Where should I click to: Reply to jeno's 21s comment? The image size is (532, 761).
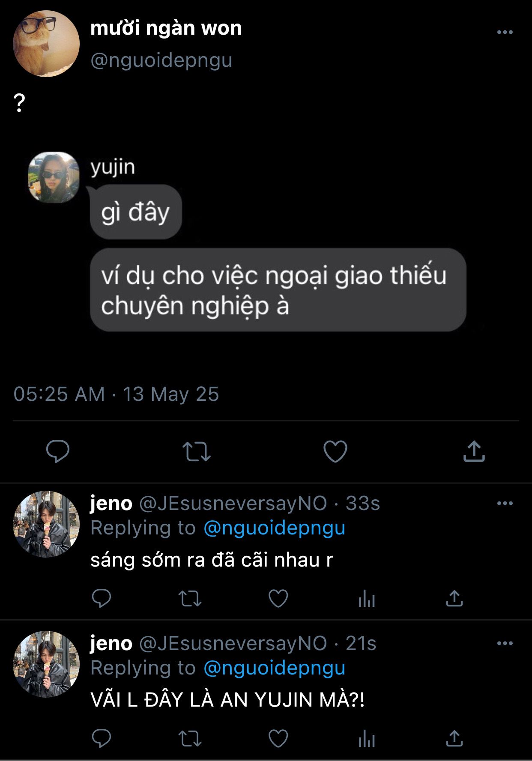coord(102,738)
